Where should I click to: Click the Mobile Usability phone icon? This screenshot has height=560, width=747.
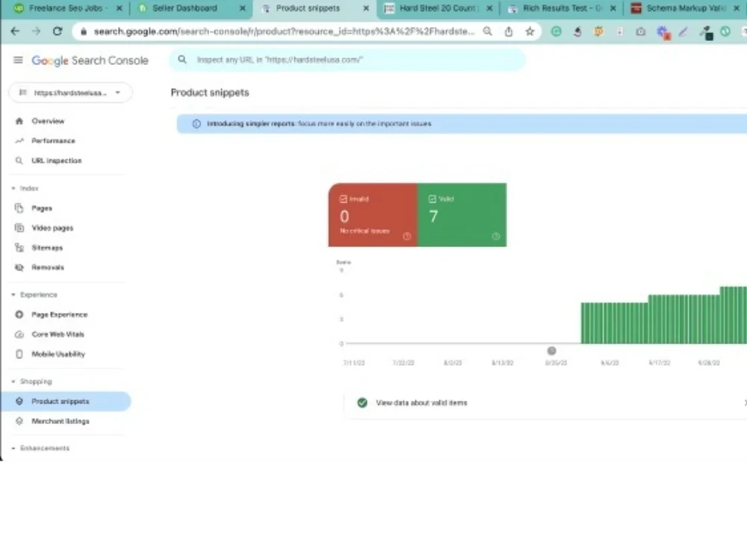point(19,354)
